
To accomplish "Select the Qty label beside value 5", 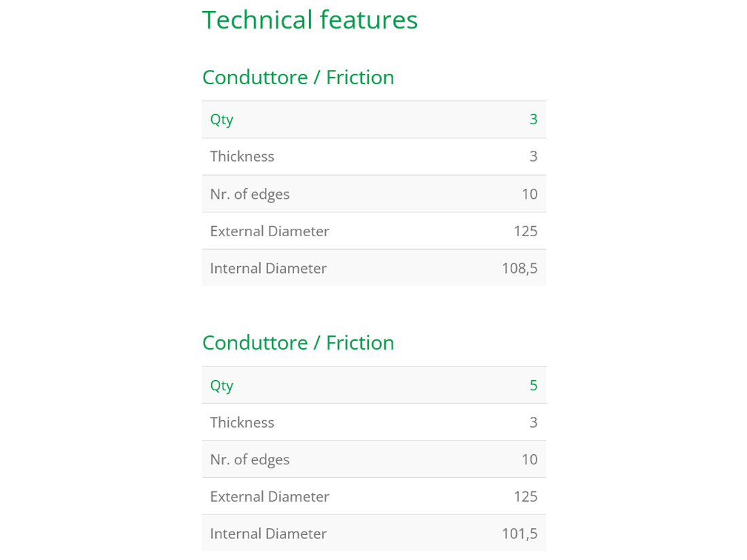I will tap(221, 386).
